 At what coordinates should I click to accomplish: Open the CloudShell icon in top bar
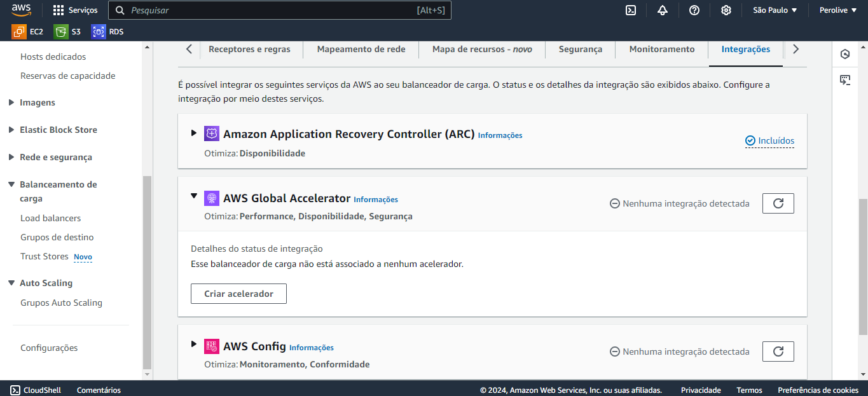(x=631, y=10)
